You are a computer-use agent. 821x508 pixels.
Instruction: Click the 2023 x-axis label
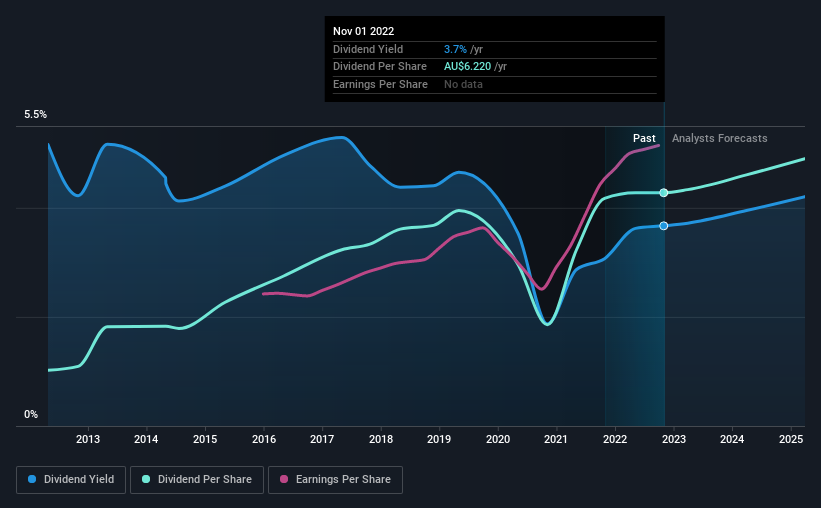coord(673,439)
